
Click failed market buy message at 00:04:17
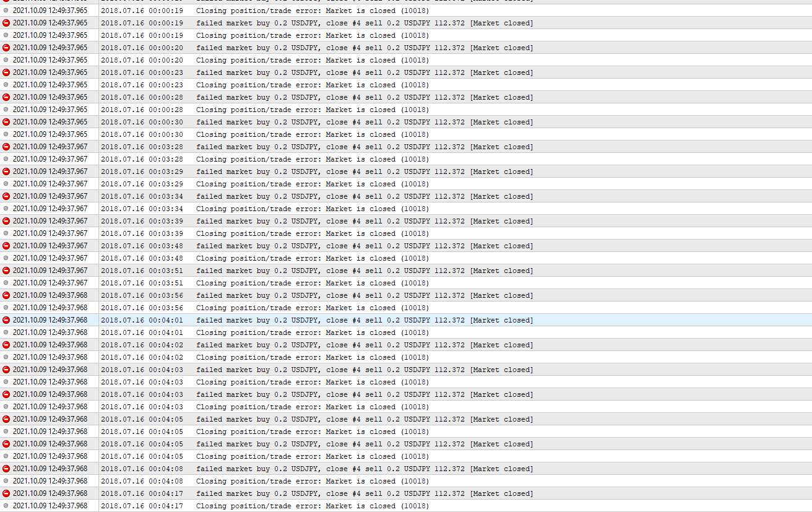pyautogui.click(x=365, y=493)
